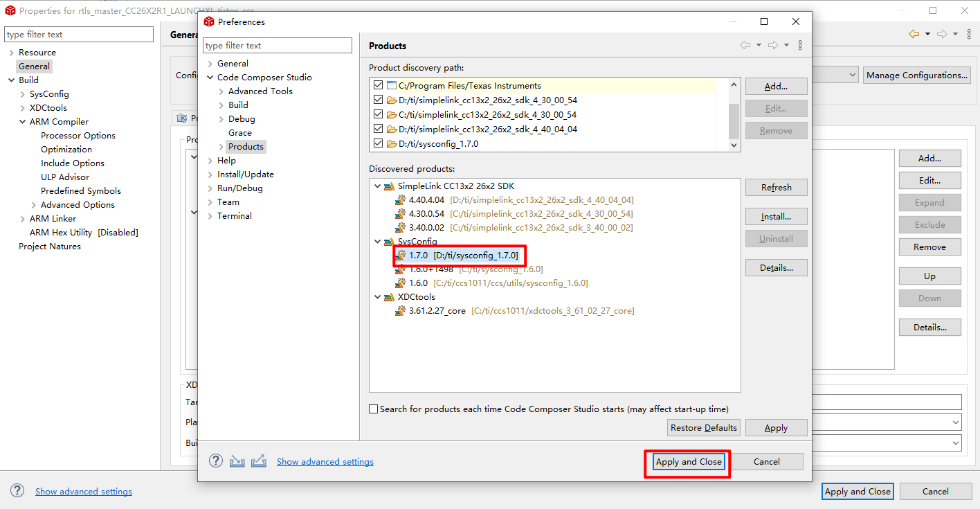Screen dimensions: 980x509
Task: Toggle checkbox for D:/ti/simplelink_cc13x2_26x2_sdk_4_30_00_54
Action: pos(378,100)
